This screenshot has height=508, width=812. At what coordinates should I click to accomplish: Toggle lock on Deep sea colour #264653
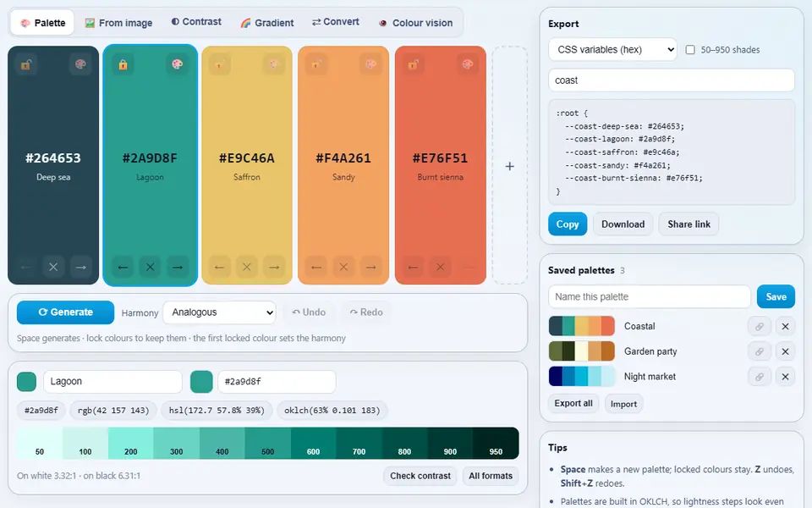click(26, 64)
